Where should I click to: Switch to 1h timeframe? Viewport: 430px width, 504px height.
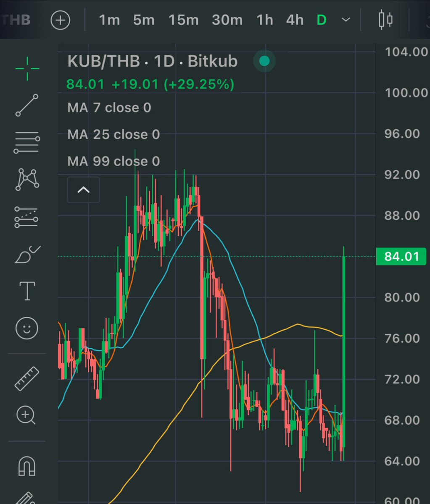tap(265, 20)
